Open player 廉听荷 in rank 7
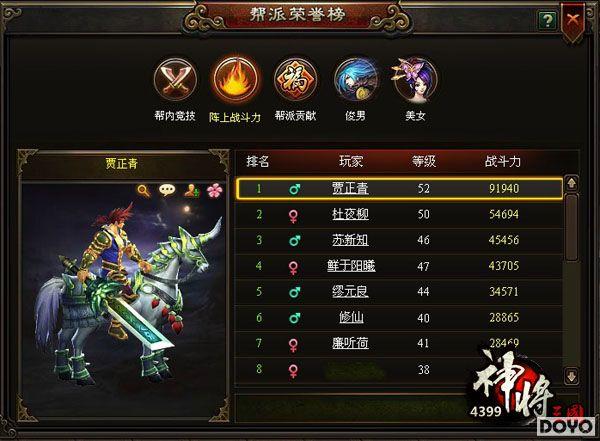The height and width of the screenshot is (441, 600). [350, 343]
